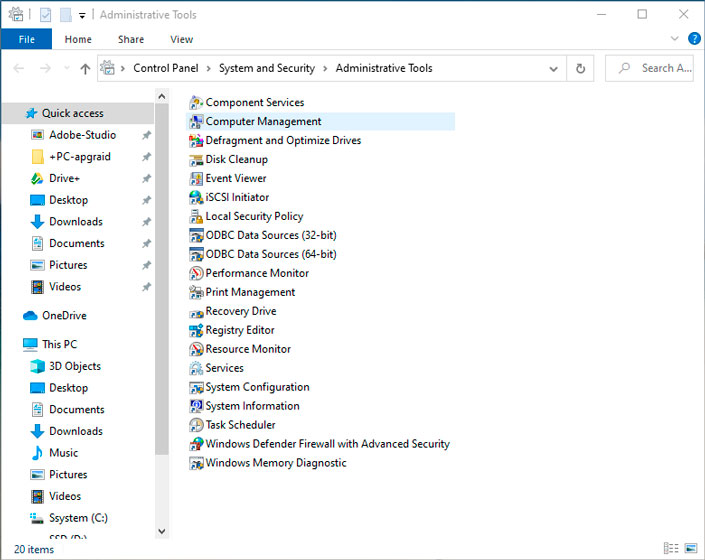This screenshot has height=560, width=705.
Task: Click the System Configuration icon
Action: click(x=196, y=387)
